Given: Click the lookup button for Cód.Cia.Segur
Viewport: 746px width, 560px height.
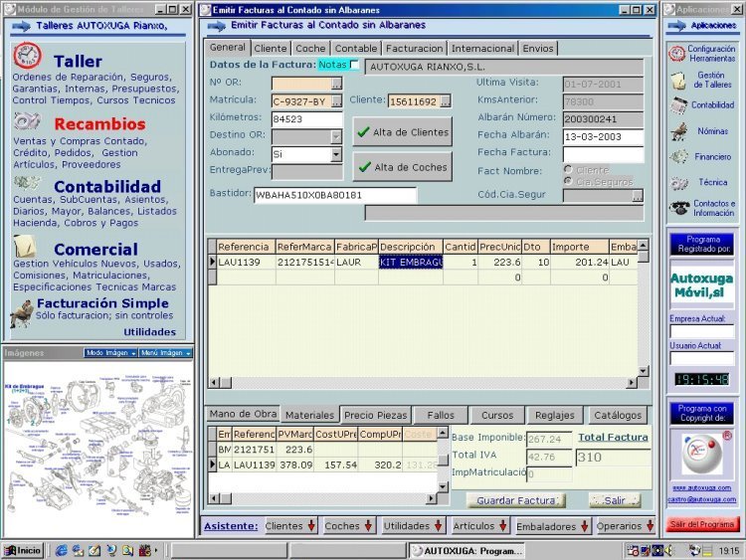Looking at the screenshot, I should [638, 196].
